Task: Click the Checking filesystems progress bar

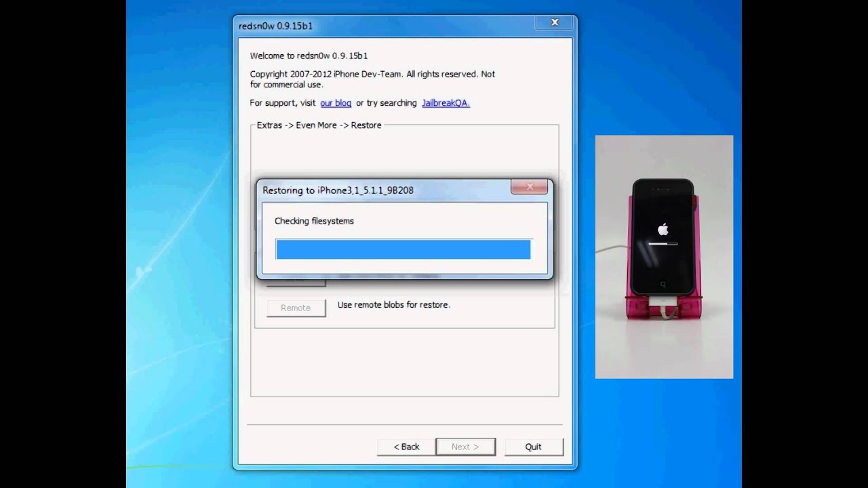Action: [x=403, y=249]
